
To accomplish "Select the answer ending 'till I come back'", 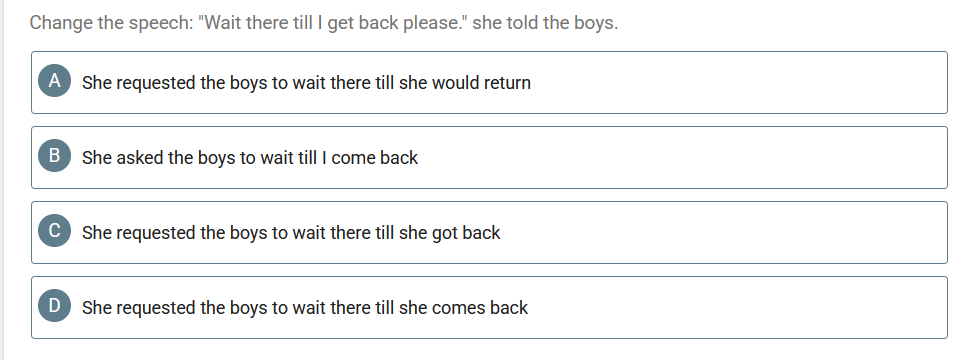I will click(489, 157).
